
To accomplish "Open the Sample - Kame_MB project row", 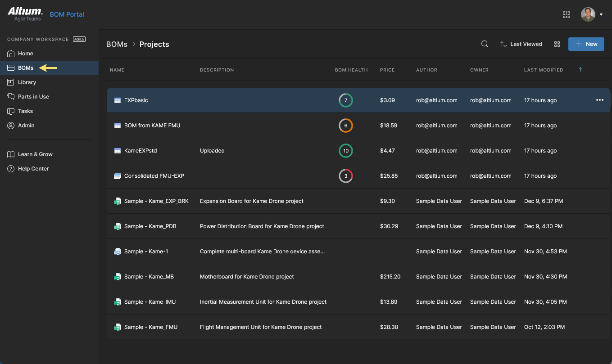I will [149, 277].
